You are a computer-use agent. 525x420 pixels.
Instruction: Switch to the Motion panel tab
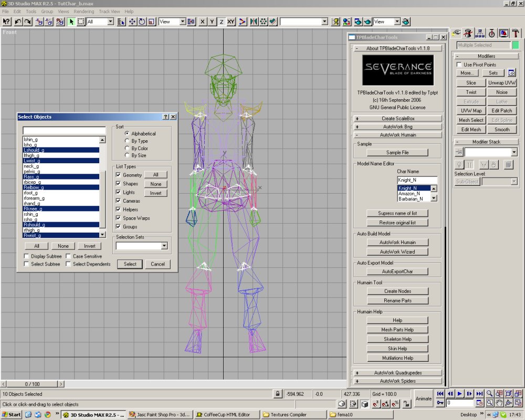pyautogui.click(x=491, y=33)
